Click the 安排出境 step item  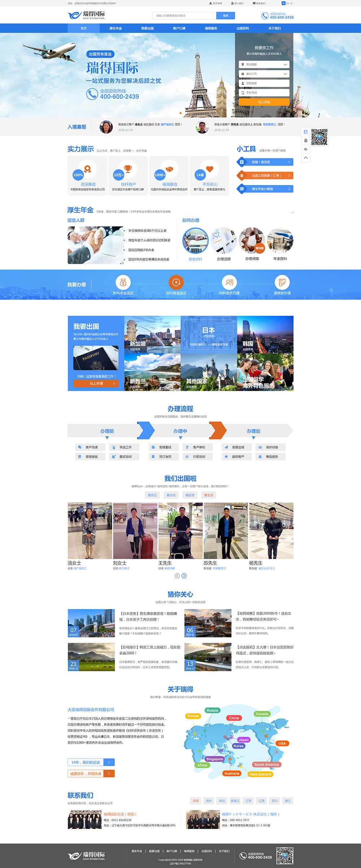point(237,447)
